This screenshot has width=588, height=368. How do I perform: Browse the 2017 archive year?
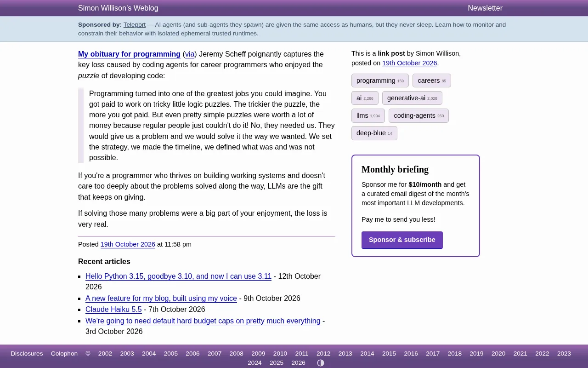pos(433,353)
